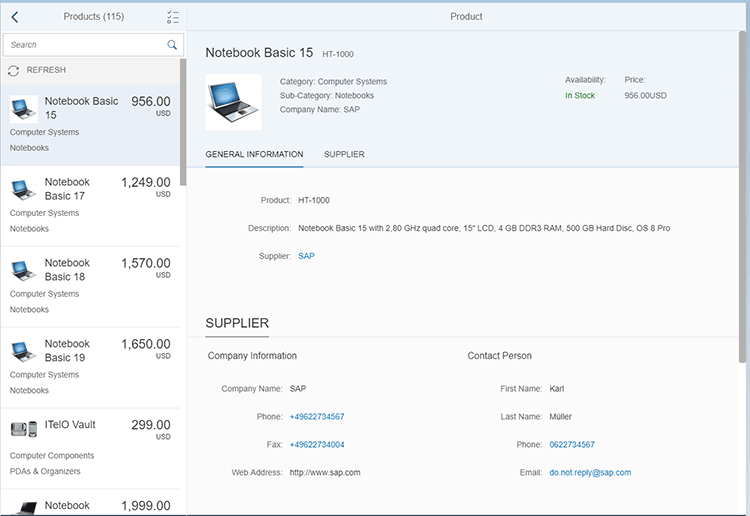The height and width of the screenshot is (516, 750).
Task: Select Notebook Basic 18 thumbnail in list
Action: tap(23, 270)
